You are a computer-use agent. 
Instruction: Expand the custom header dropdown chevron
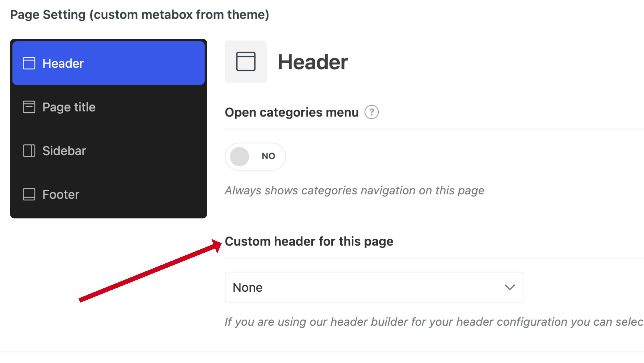pos(509,287)
